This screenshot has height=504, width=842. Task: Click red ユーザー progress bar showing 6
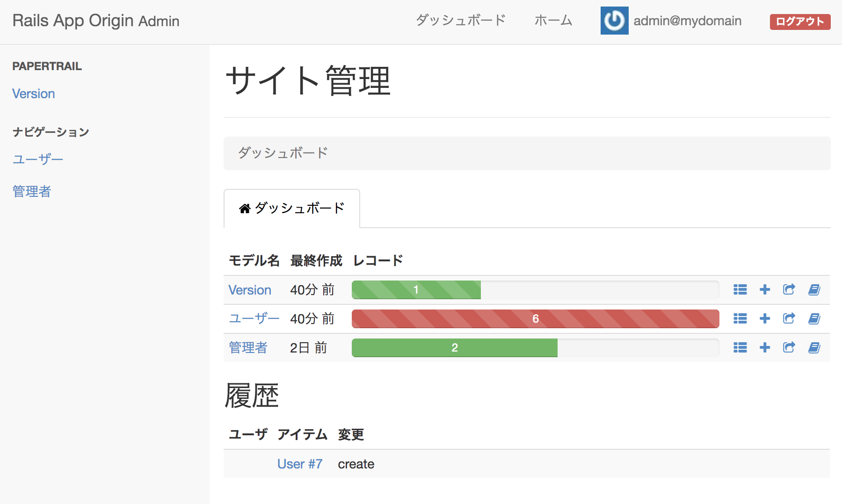point(536,319)
